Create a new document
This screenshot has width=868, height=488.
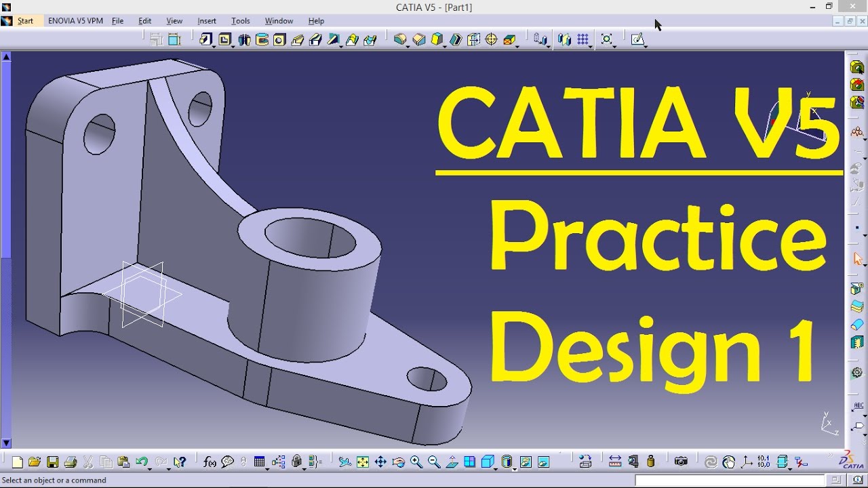(x=17, y=462)
